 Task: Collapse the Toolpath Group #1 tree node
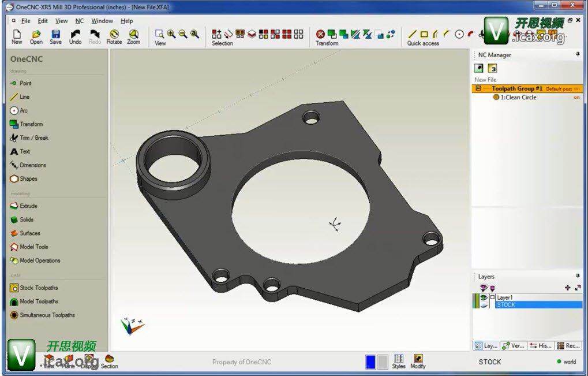click(478, 88)
